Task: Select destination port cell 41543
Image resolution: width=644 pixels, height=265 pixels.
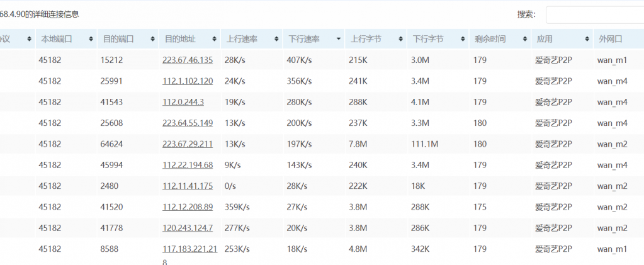Action: (111, 102)
